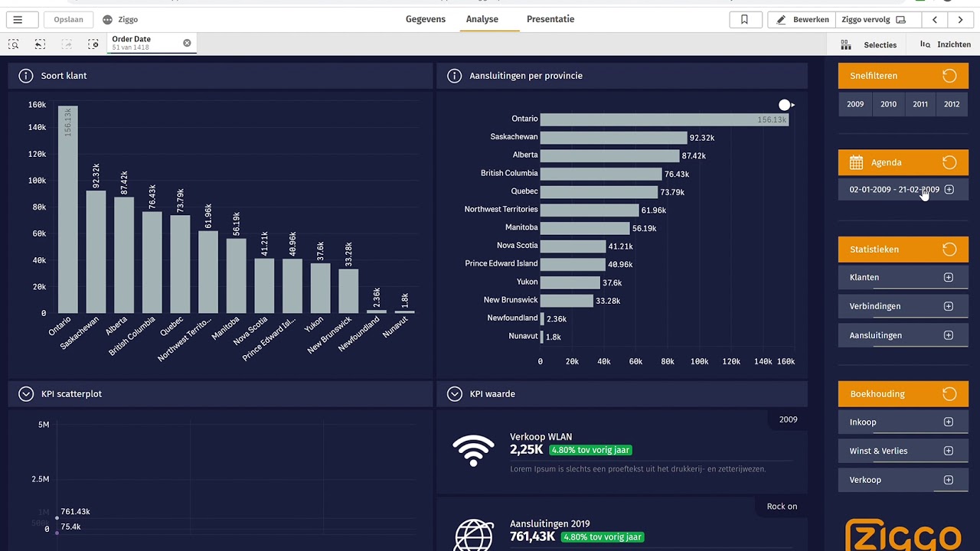The image size is (980, 551).
Task: Open the Ziggo app options icon
Action: 108,20
